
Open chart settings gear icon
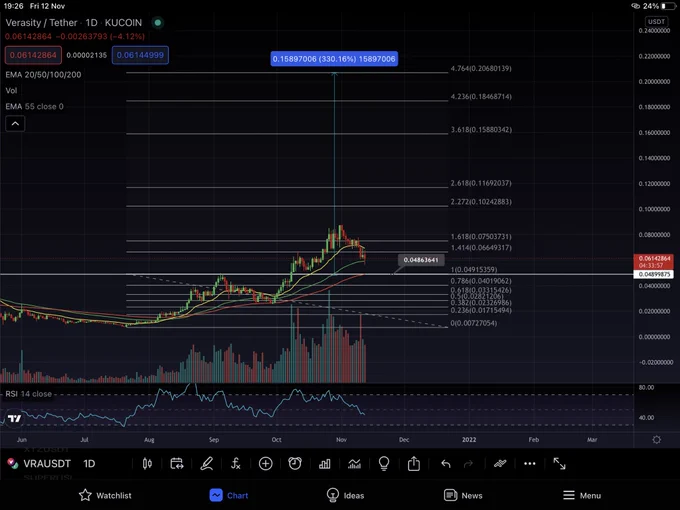[x=657, y=439]
